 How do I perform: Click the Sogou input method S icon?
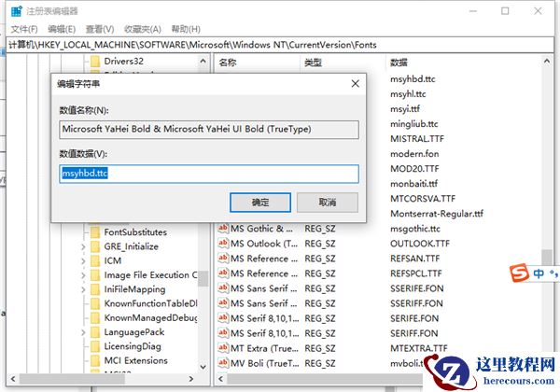point(519,273)
